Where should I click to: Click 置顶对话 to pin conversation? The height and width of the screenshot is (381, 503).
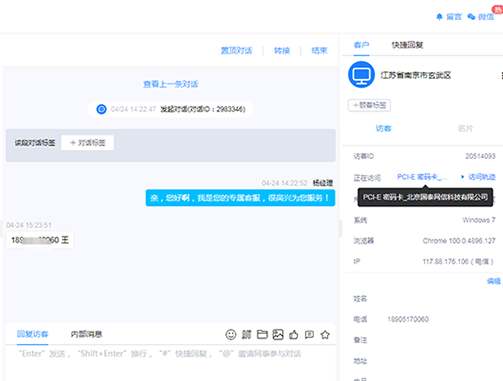[237, 51]
